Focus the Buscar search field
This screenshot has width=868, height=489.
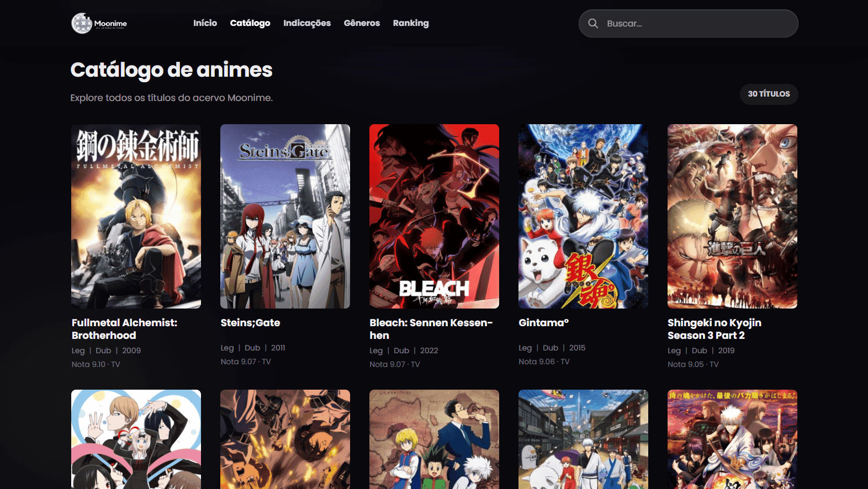click(x=688, y=23)
